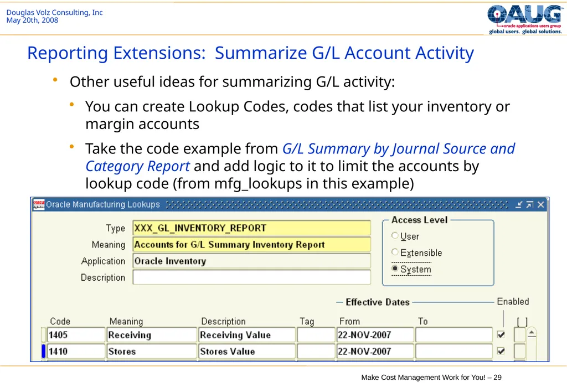Select the User access level radio button
The image size is (567, 392).
click(395, 236)
